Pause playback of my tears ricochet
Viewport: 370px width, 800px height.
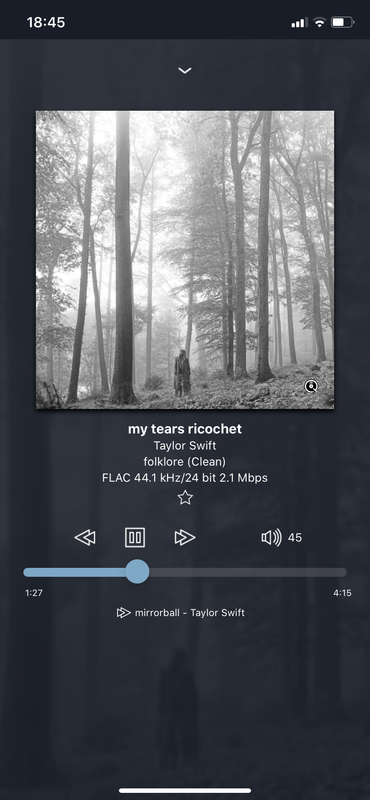coord(135,537)
